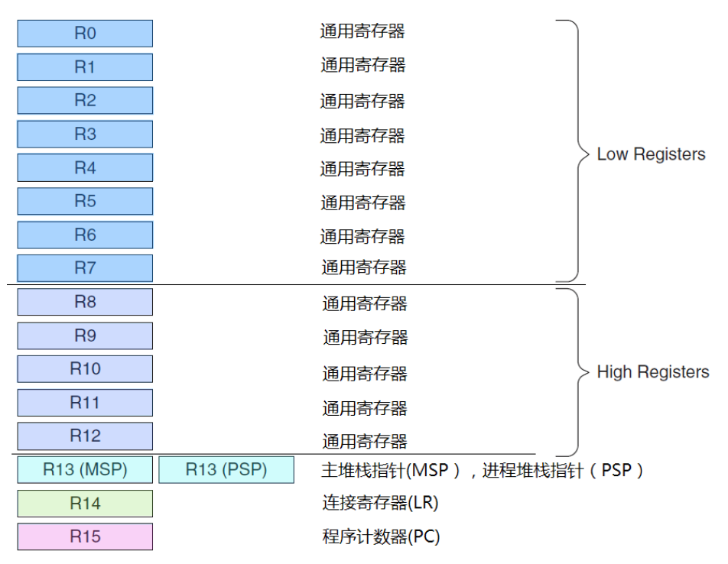Screen dimensions: 728x564
Task: Click the green R14 box
Action: coord(85,504)
